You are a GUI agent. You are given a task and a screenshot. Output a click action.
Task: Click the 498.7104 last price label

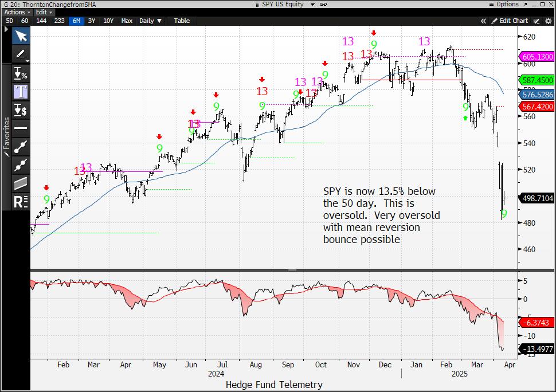536,198
